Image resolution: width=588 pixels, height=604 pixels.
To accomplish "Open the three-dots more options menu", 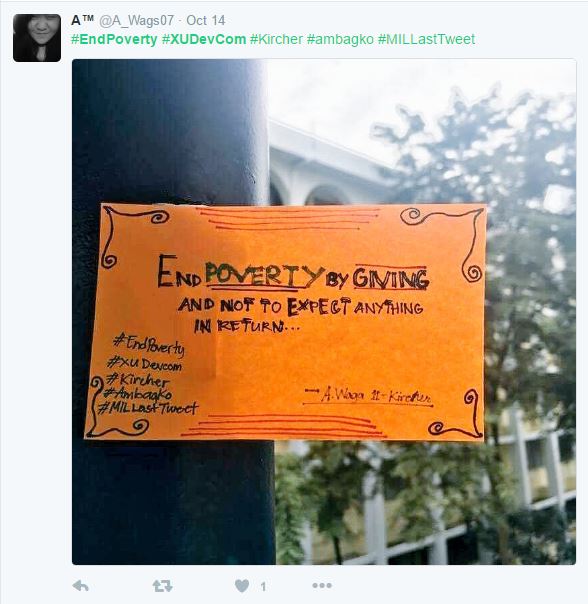I will tap(322, 586).
